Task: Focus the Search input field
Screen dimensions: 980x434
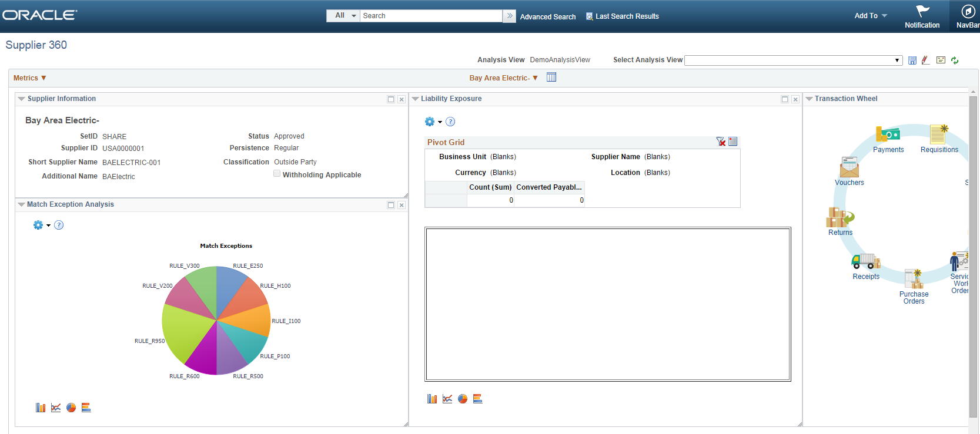Action: point(431,16)
